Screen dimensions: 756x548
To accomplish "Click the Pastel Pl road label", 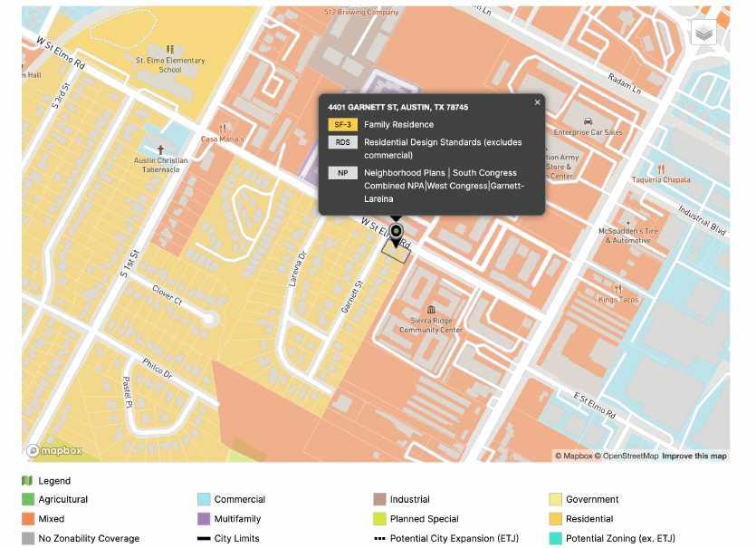I will (127, 392).
